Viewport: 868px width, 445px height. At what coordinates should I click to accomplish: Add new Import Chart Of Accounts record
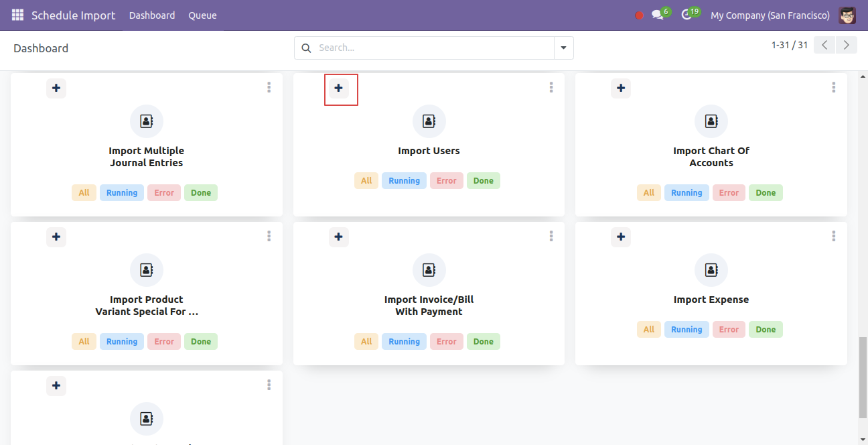(x=621, y=88)
